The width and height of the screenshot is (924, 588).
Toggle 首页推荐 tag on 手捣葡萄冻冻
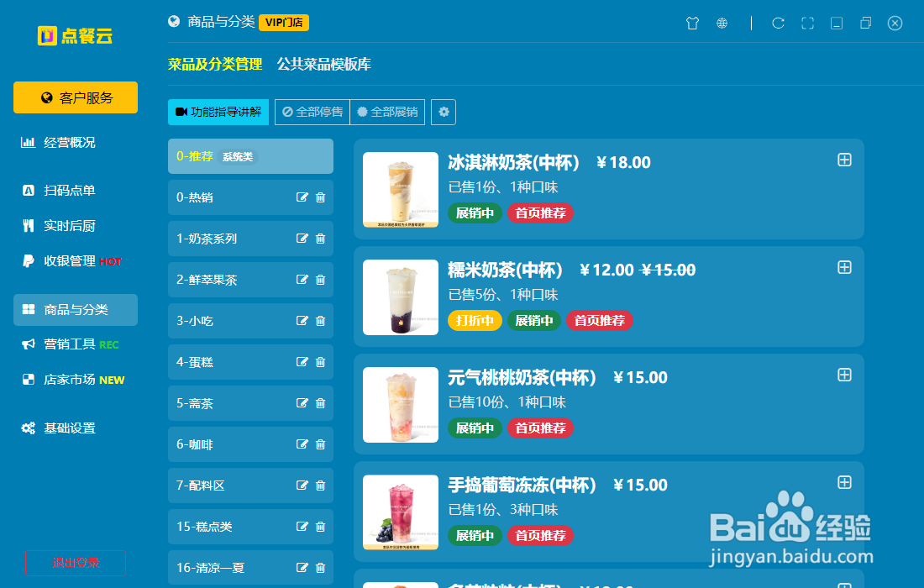click(541, 536)
